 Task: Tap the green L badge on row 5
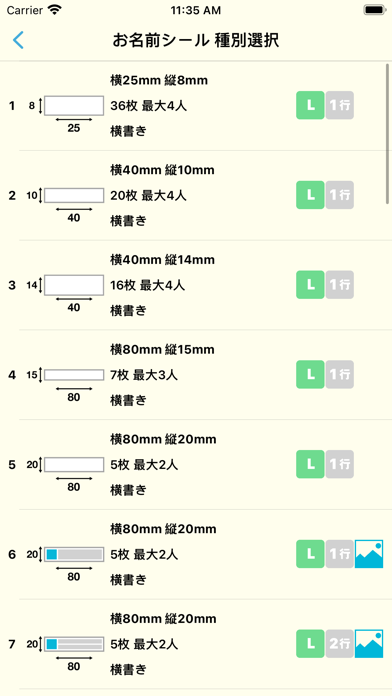point(310,464)
